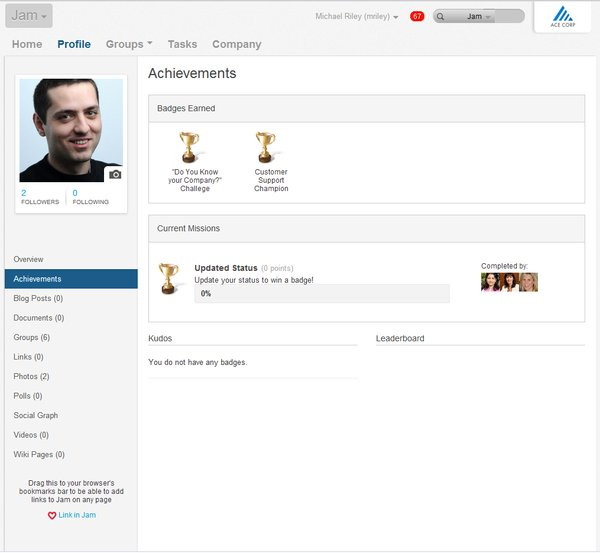
Task: Click "Update your status to win a badge!" text
Action: coord(254,280)
